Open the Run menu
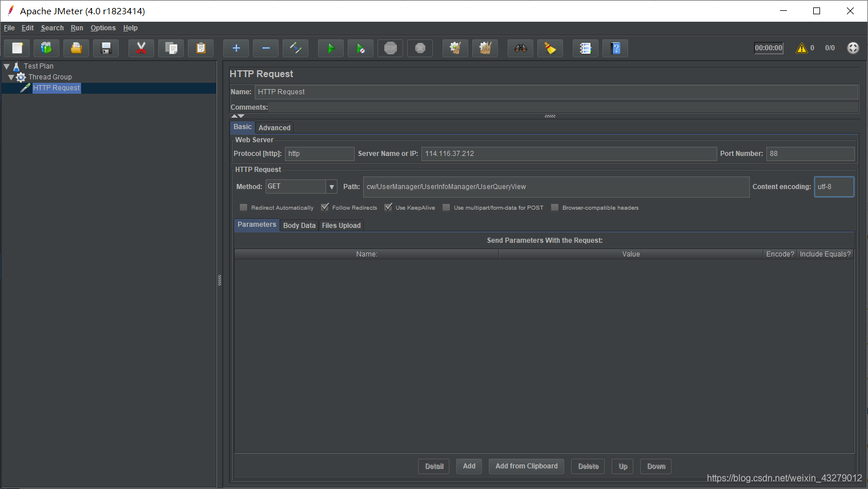This screenshot has width=868, height=489. point(77,28)
